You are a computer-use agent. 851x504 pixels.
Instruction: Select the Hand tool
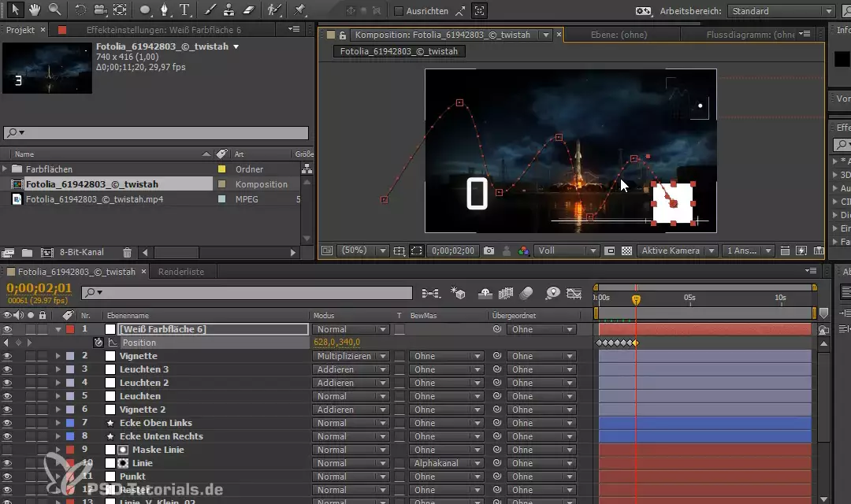point(34,10)
